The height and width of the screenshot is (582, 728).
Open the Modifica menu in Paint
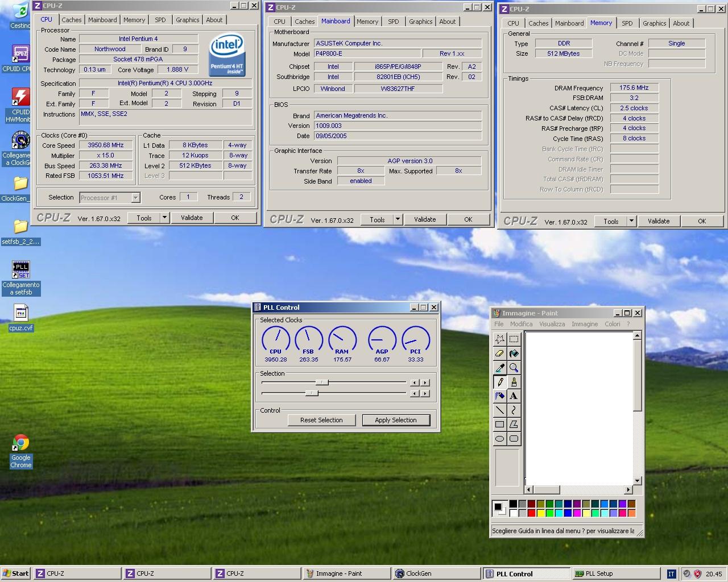click(521, 324)
